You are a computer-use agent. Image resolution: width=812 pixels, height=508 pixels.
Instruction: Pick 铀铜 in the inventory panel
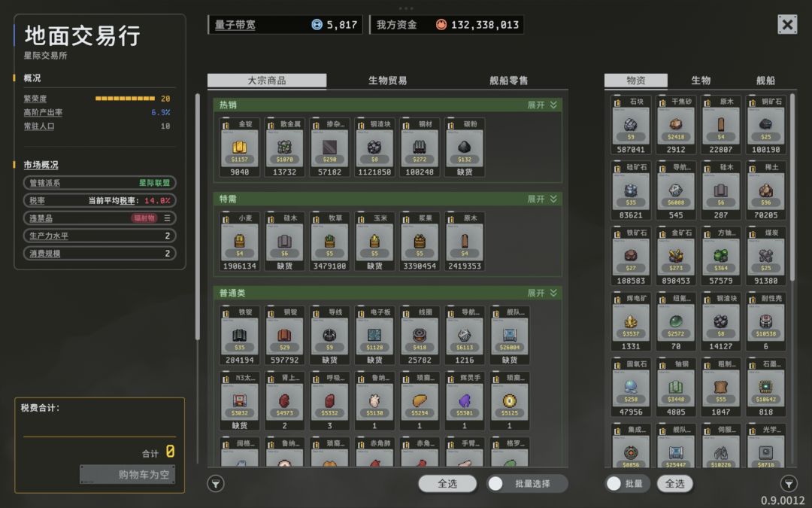(x=676, y=388)
